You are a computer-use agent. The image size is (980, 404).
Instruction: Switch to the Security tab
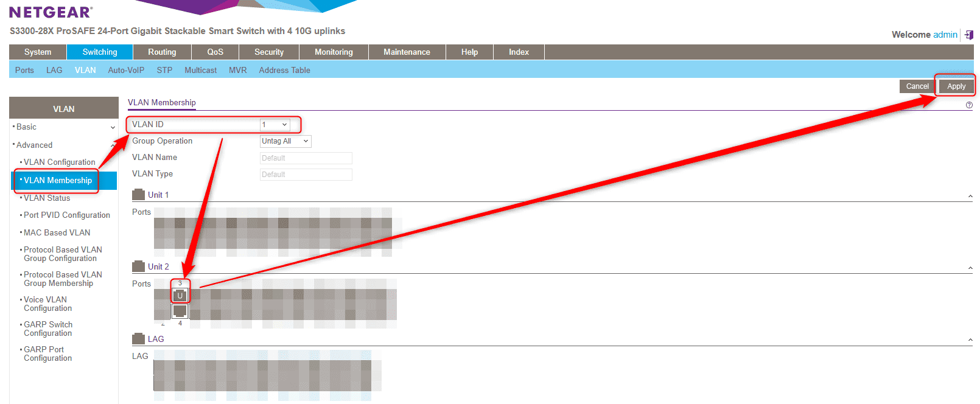point(269,52)
